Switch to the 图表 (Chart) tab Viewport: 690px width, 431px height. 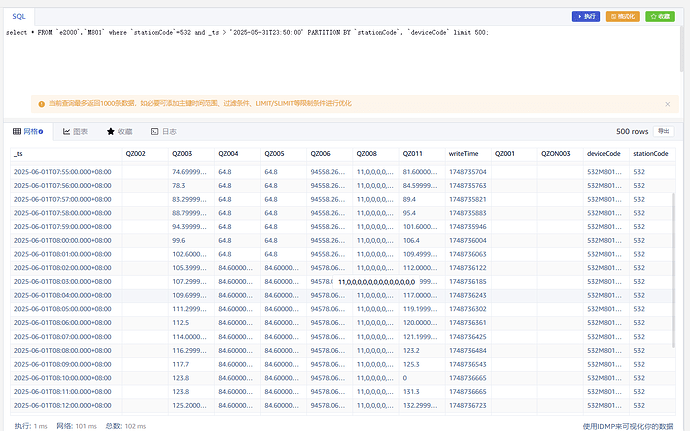75,131
